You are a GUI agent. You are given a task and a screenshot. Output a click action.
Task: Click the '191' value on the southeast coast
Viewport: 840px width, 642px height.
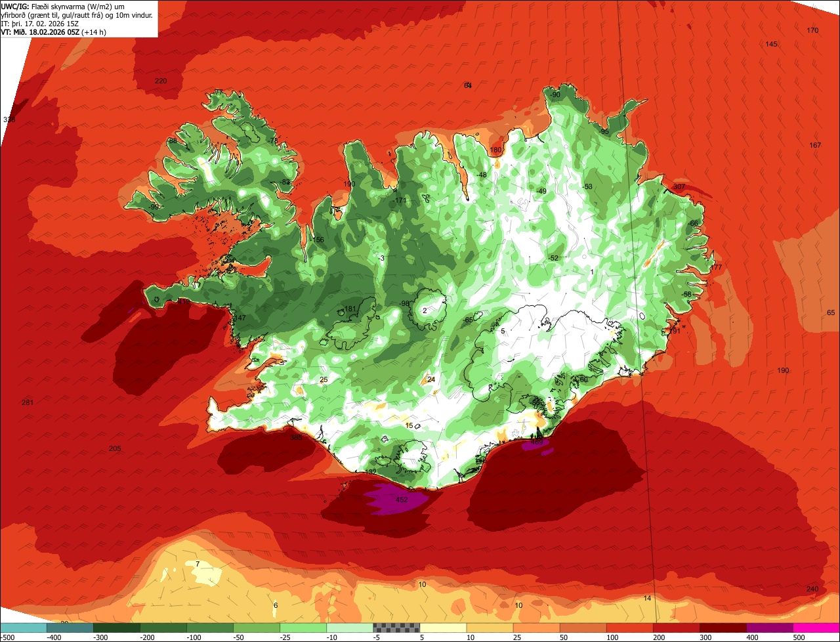pos(675,331)
